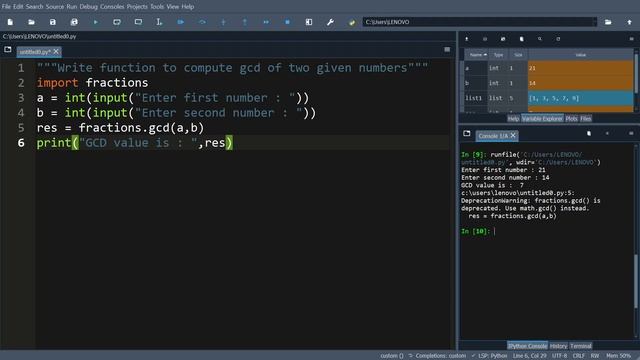Run the file with the play icon

click(96, 22)
